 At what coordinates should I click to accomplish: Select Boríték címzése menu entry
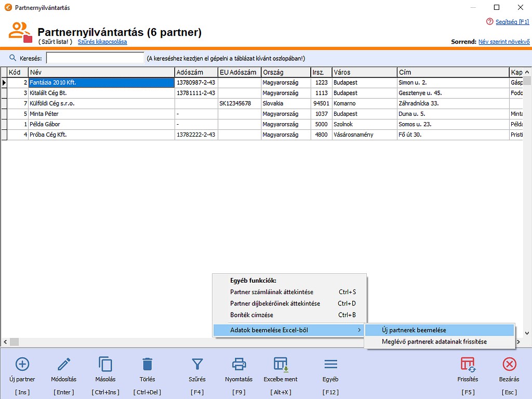pos(251,315)
